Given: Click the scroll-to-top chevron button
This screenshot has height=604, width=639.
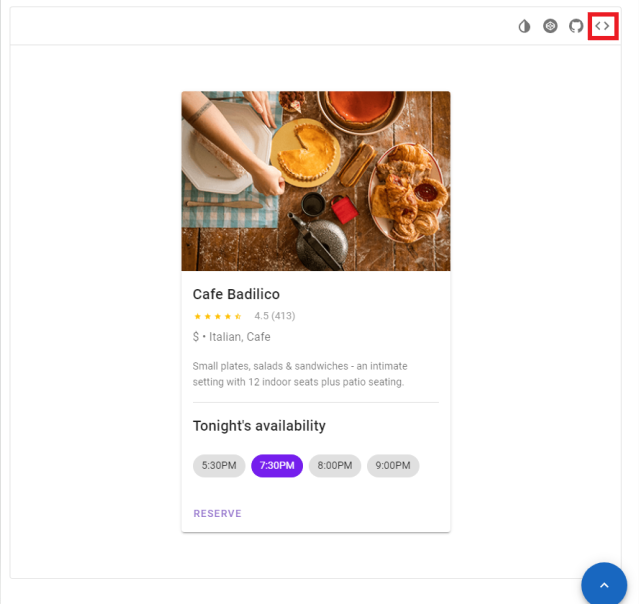Looking at the screenshot, I should pyautogui.click(x=604, y=585).
